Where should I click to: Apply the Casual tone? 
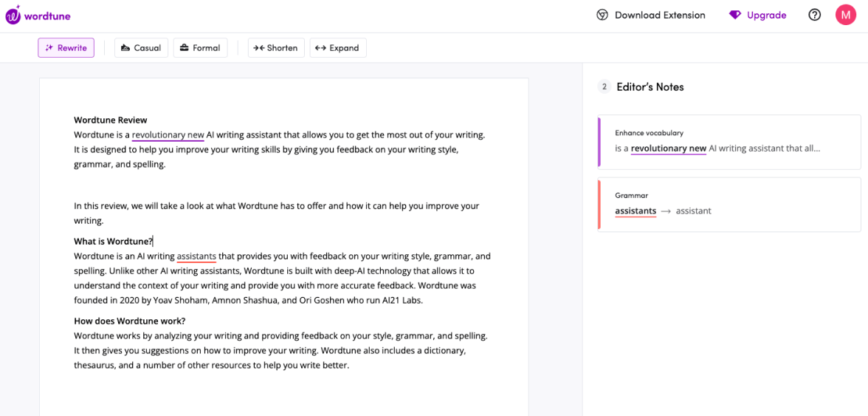click(141, 48)
